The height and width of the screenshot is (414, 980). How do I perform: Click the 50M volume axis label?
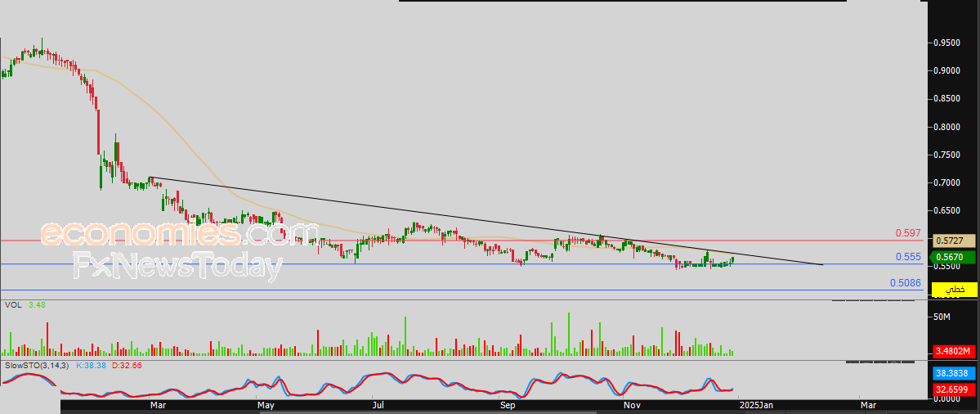coord(942,317)
